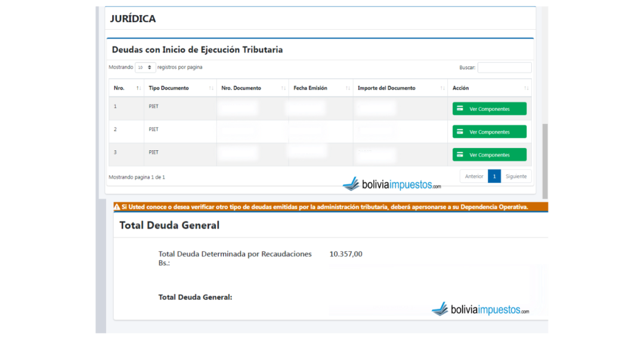Open Ver Componentes for second PIET record
Image resolution: width=644 pixels, height=362 pixels.
pos(489,132)
